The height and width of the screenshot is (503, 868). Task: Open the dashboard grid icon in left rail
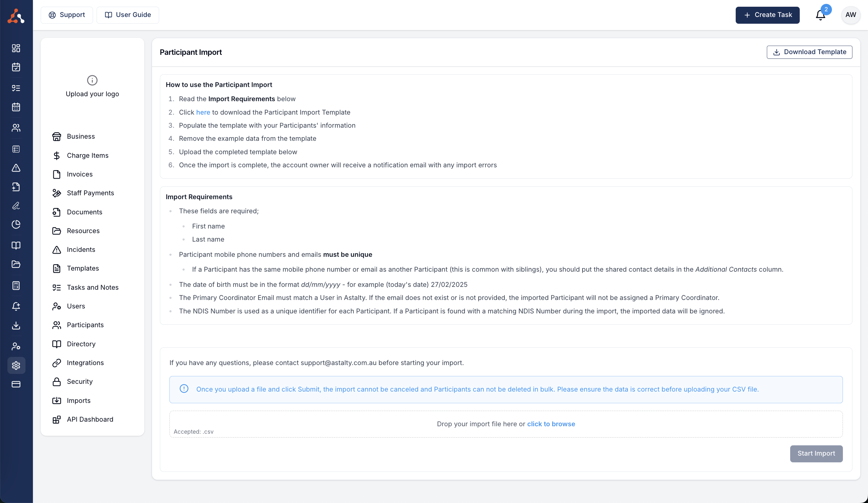click(x=16, y=48)
